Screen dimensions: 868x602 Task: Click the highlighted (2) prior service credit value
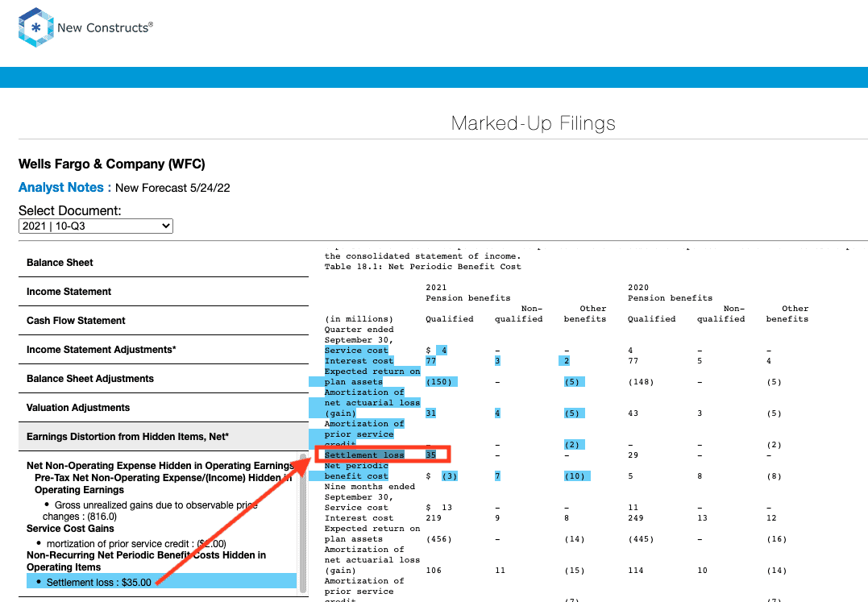pos(574,445)
